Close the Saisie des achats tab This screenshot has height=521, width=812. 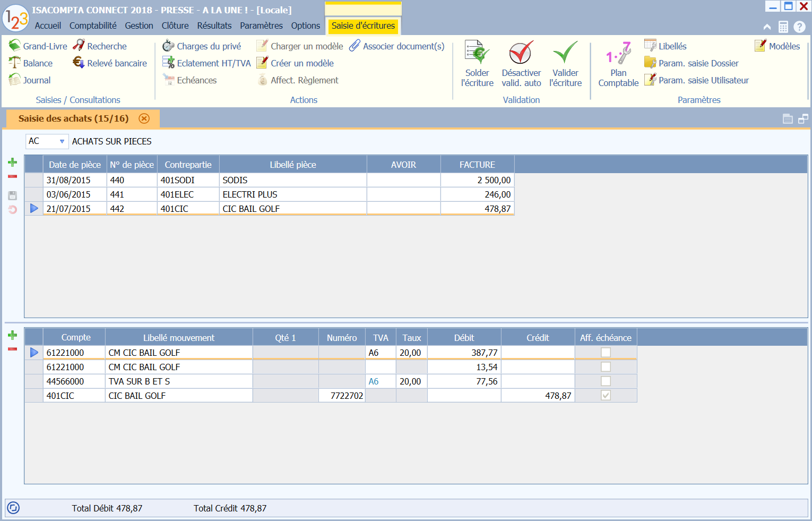click(144, 118)
